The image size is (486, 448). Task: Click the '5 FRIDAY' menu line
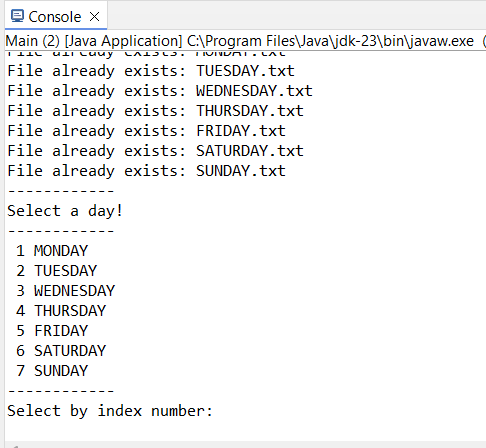(52, 331)
